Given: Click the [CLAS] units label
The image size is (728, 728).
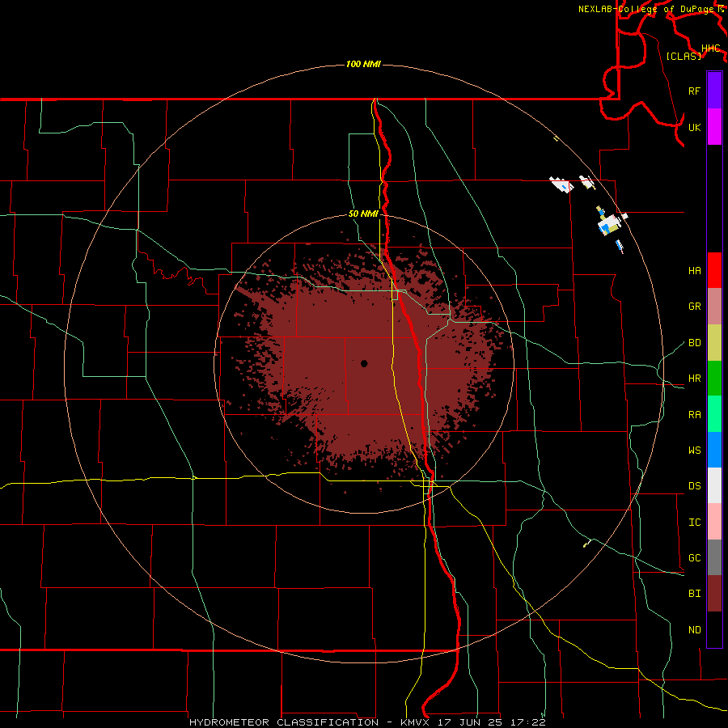Looking at the screenshot, I should [684, 56].
